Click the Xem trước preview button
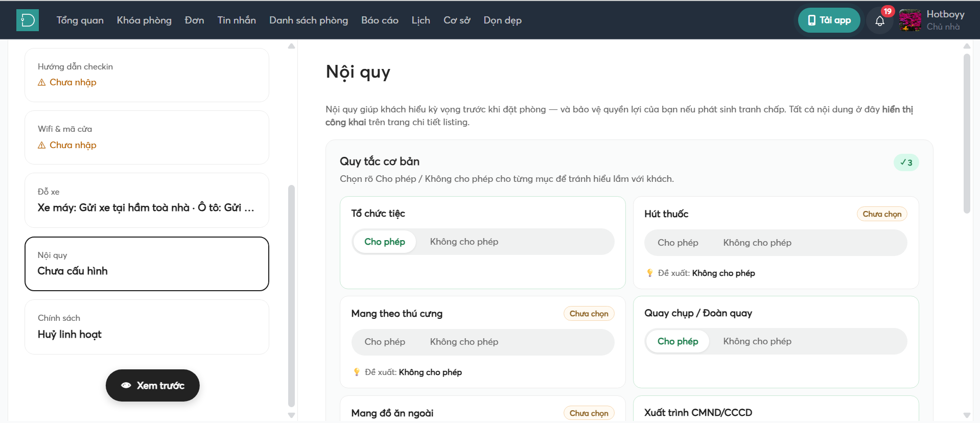The image size is (980, 423). click(153, 385)
